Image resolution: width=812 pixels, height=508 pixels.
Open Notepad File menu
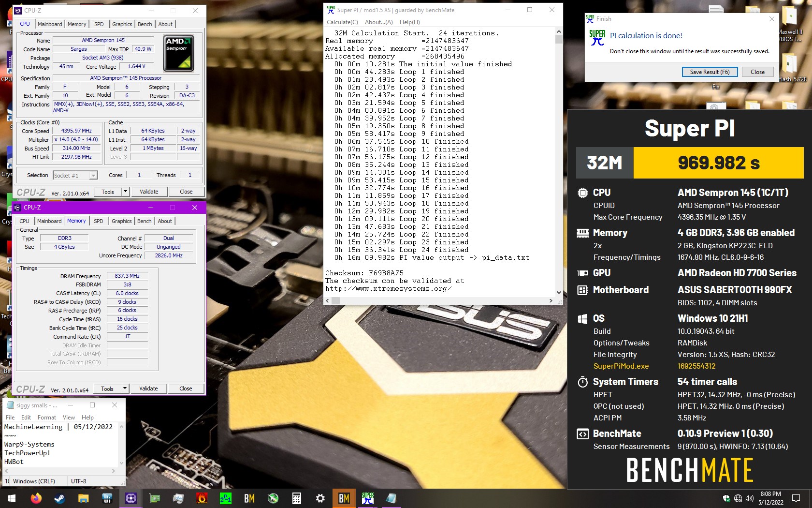click(x=10, y=418)
